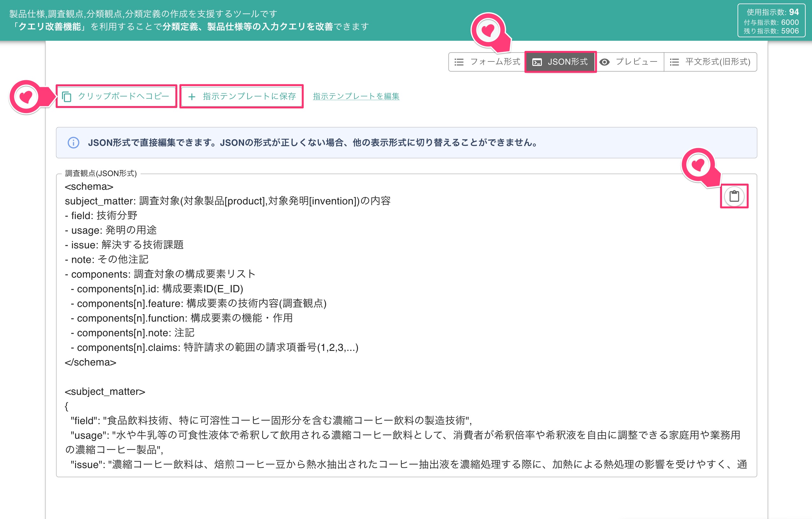
Task: Click the "</schema>" closing line
Action: tap(90, 362)
